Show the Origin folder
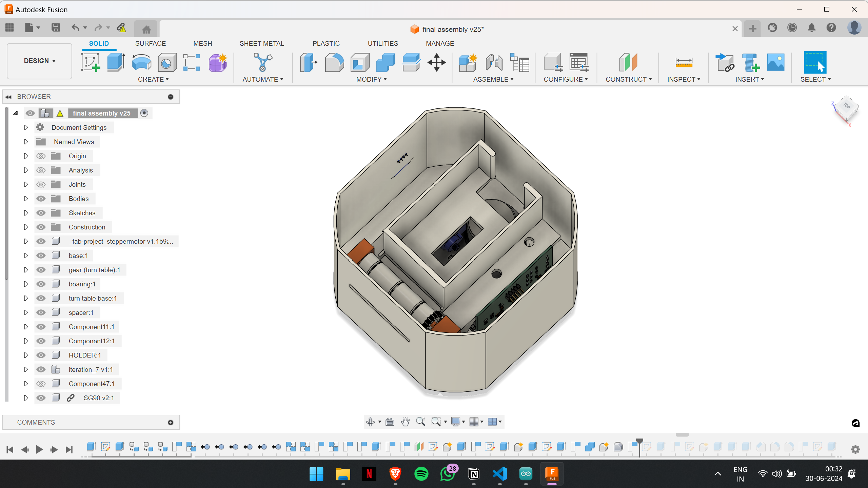The width and height of the screenshot is (868, 488). 41,156
